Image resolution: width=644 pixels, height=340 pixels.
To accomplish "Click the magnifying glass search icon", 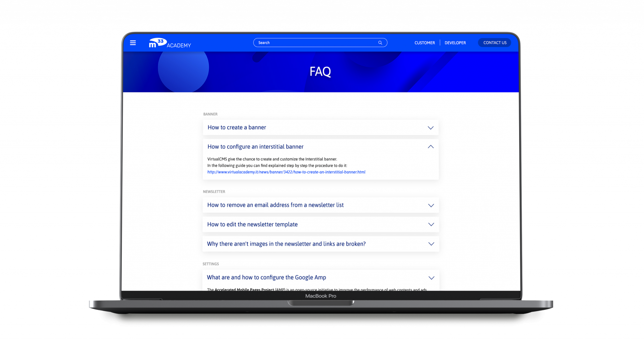I will (380, 43).
